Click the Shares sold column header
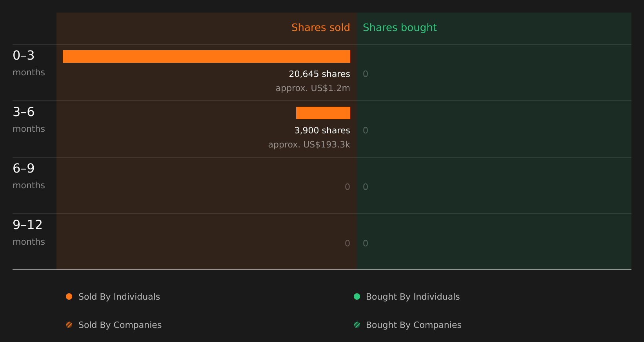The image size is (644, 342). point(320,27)
